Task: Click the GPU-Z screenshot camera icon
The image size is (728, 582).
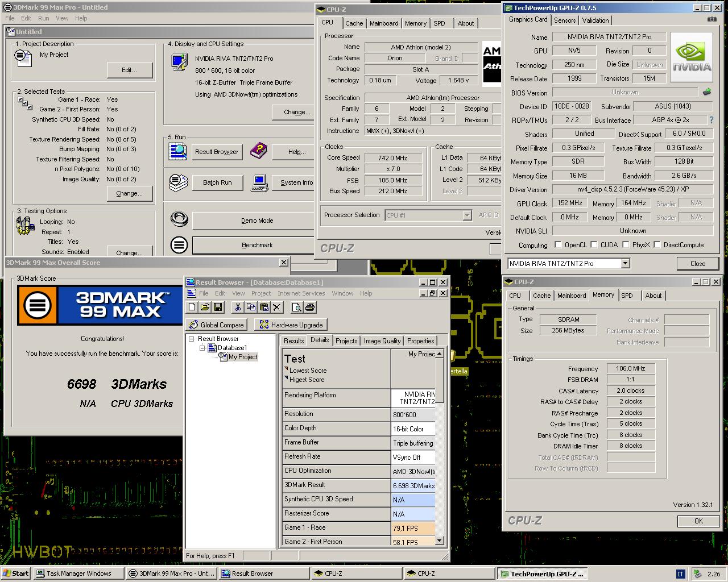Action: [x=712, y=19]
